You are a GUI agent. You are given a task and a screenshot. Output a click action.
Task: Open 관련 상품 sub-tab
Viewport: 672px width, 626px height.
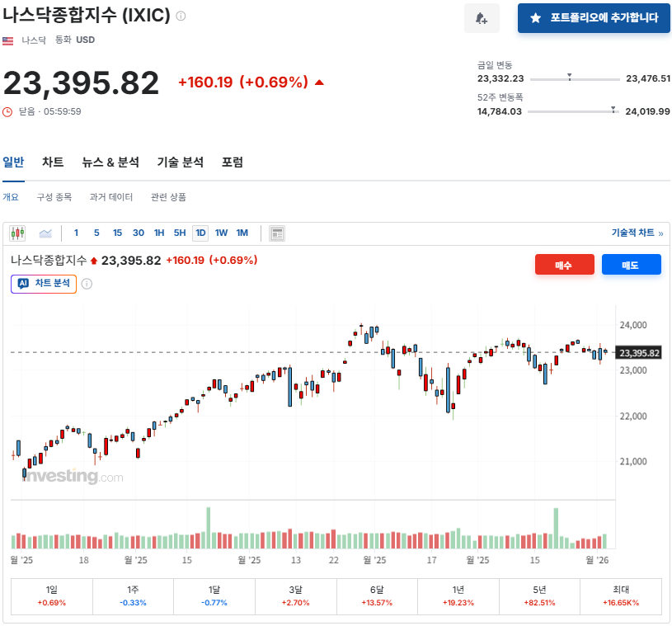(168, 197)
